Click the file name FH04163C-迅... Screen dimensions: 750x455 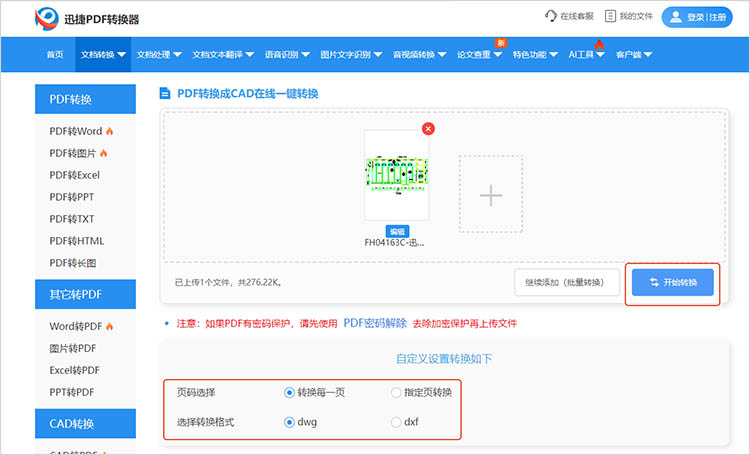(394, 243)
